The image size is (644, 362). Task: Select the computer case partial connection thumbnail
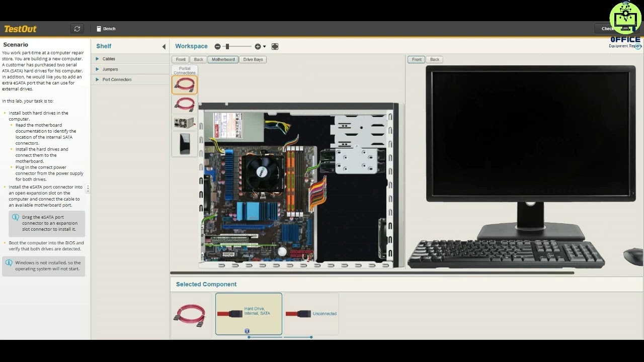coord(185,144)
